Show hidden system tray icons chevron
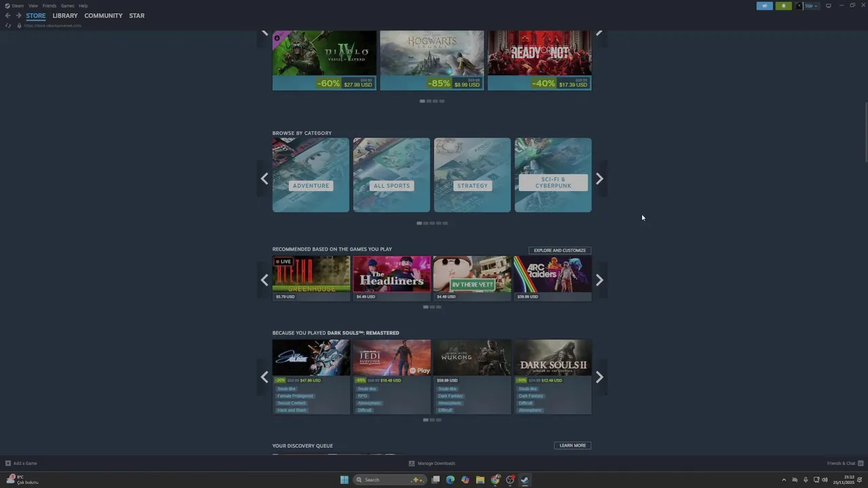 click(784, 480)
